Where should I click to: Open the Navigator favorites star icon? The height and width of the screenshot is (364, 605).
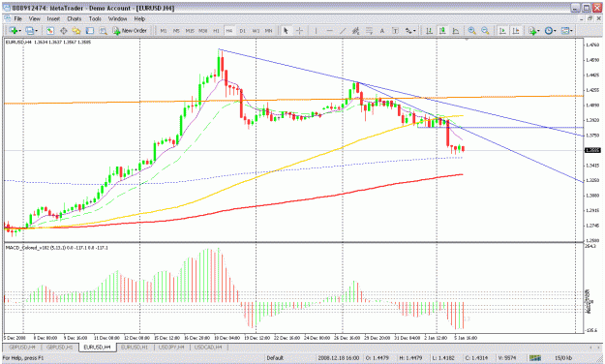(x=76, y=30)
